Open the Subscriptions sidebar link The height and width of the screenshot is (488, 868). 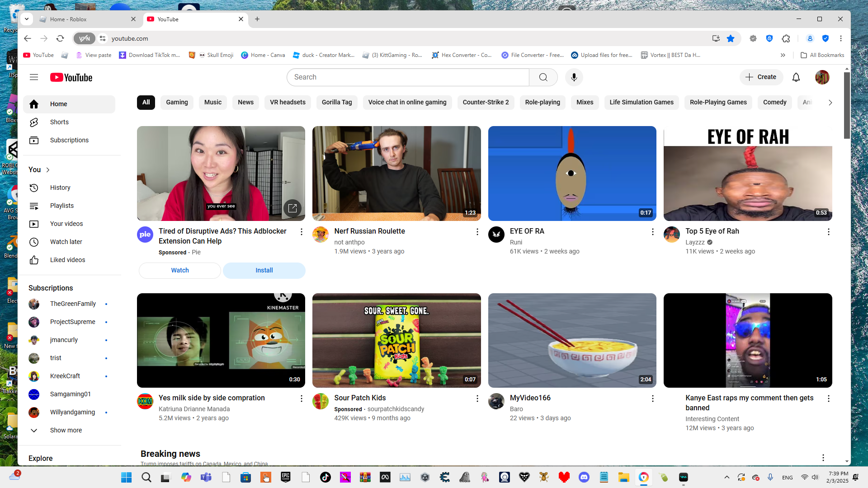click(69, 140)
